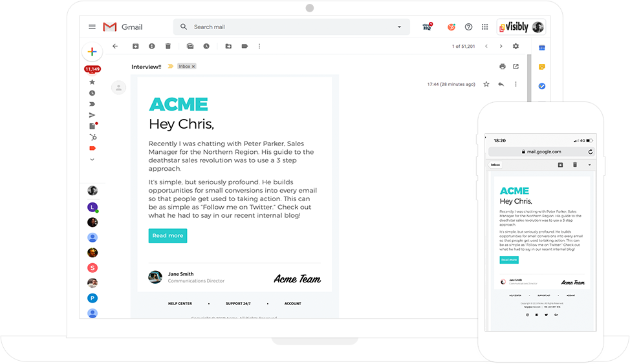Open Sent mail in the sidebar
The height and width of the screenshot is (364, 630).
[x=92, y=115]
